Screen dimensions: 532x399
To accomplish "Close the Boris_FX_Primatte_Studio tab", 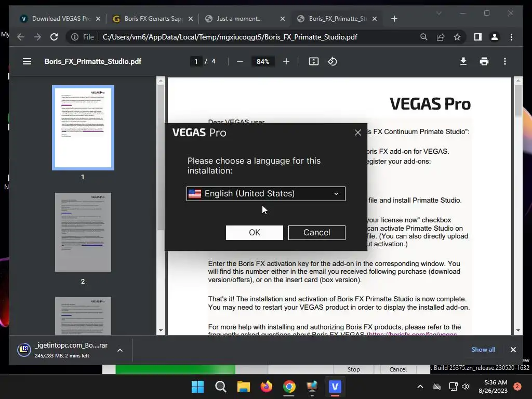I will click(x=375, y=19).
